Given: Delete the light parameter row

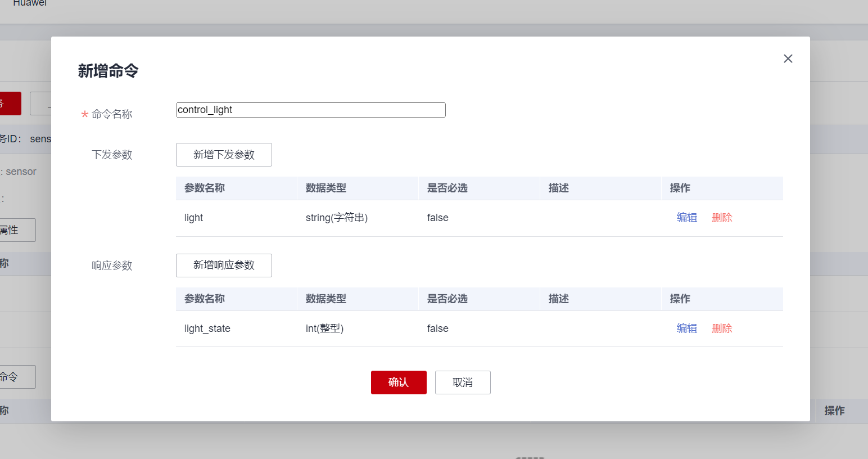Looking at the screenshot, I should [x=722, y=218].
